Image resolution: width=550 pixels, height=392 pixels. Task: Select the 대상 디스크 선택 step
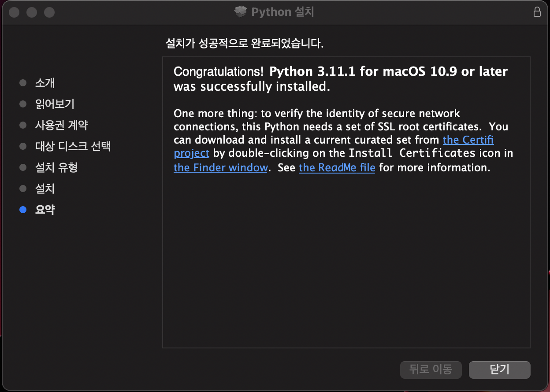[73, 146]
